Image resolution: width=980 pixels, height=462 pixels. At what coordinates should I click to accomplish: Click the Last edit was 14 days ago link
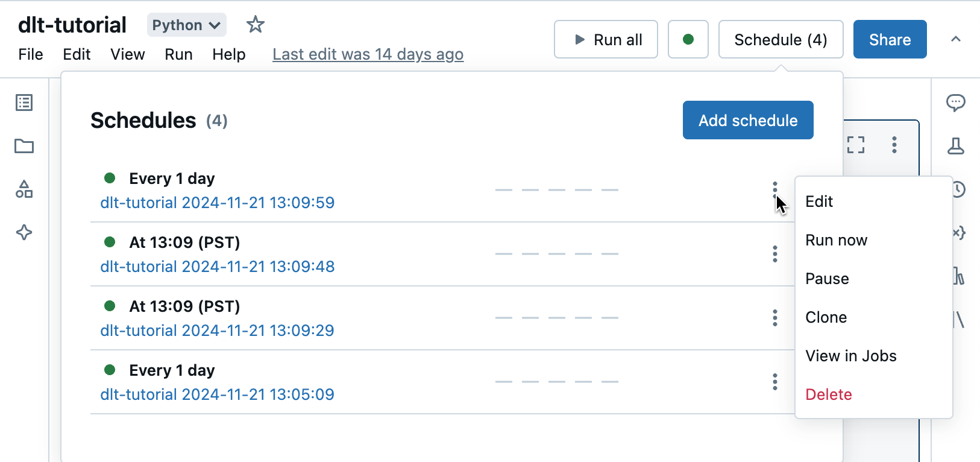[368, 54]
